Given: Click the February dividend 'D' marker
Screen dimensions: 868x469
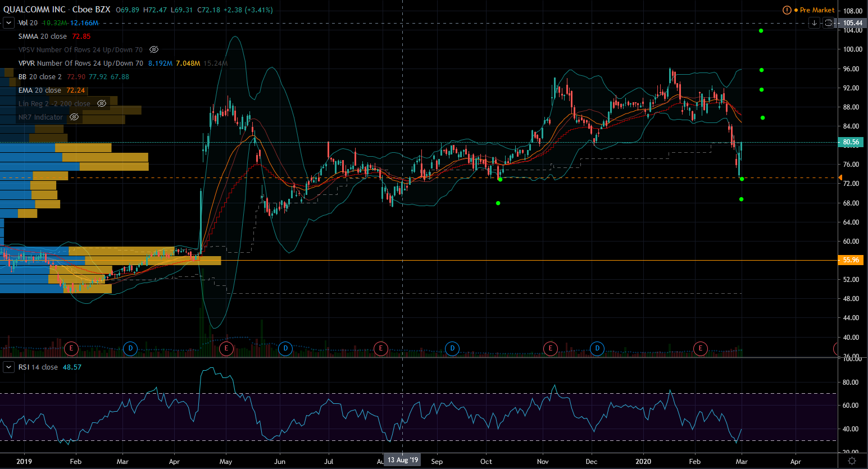Looking at the screenshot, I should point(130,348).
